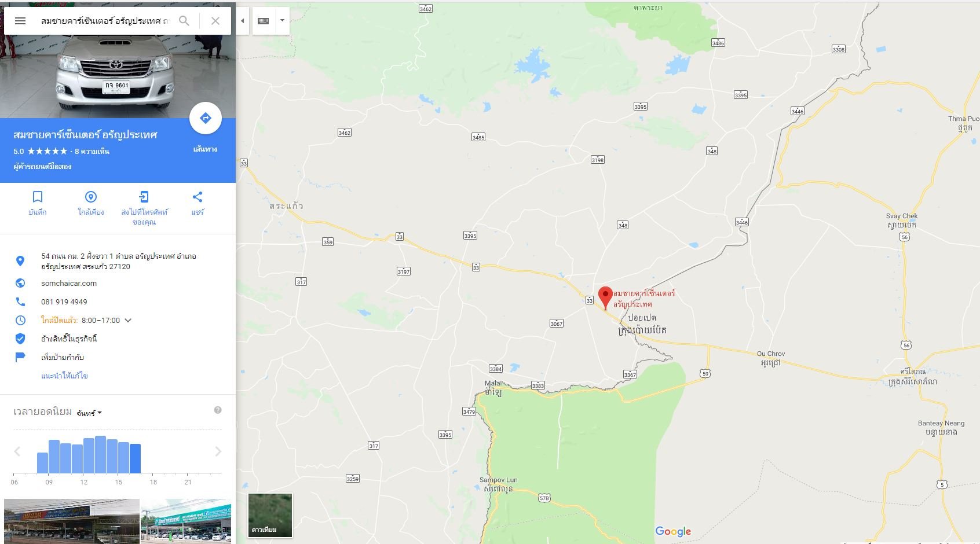Open the day selector dropdown จันทร์
The height and width of the screenshot is (544, 980).
pos(90,413)
